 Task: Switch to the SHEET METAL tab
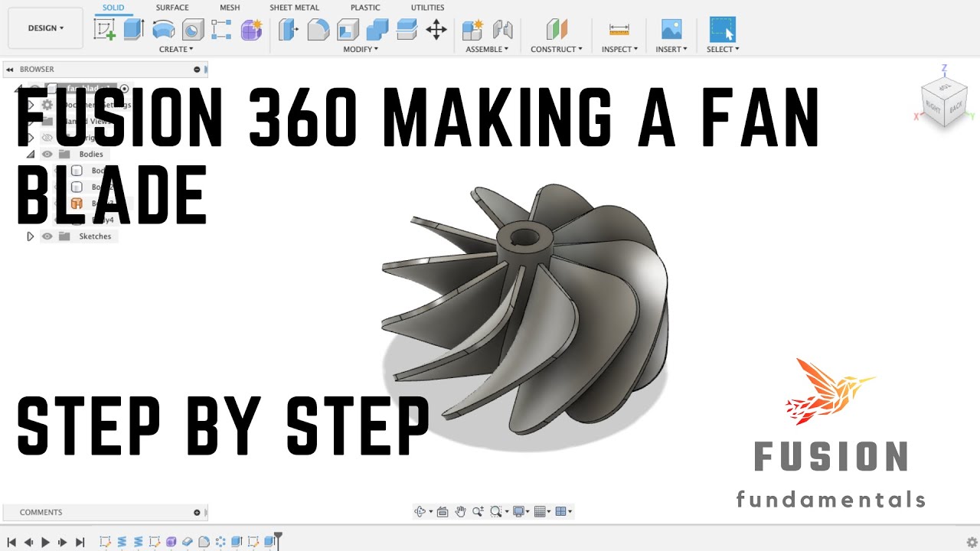[x=295, y=8]
